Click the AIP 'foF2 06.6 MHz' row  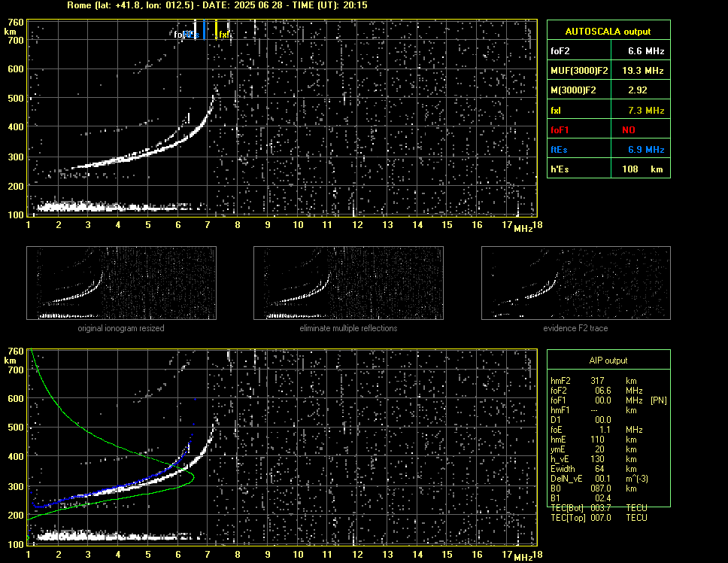596,391
